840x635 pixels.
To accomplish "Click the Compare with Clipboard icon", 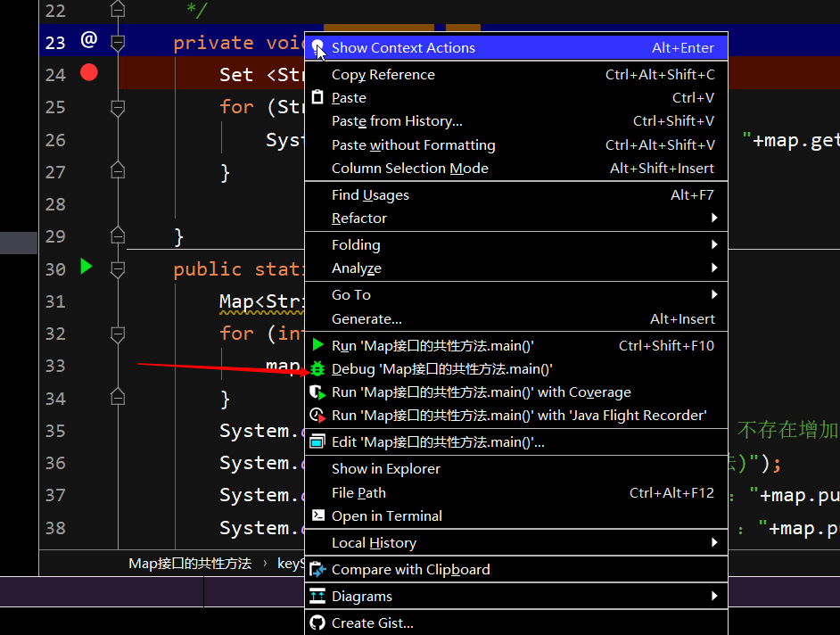I will point(317,569).
